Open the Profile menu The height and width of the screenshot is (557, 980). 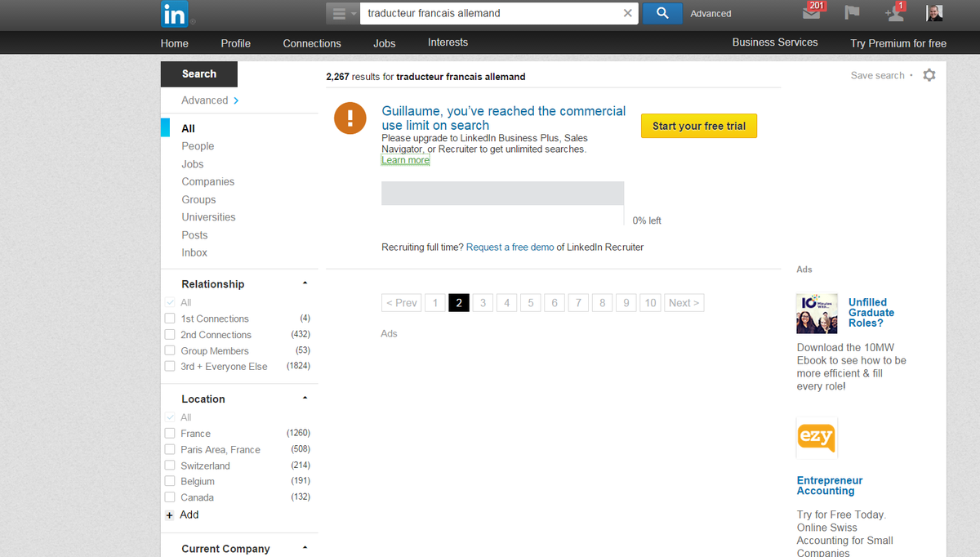click(x=235, y=43)
